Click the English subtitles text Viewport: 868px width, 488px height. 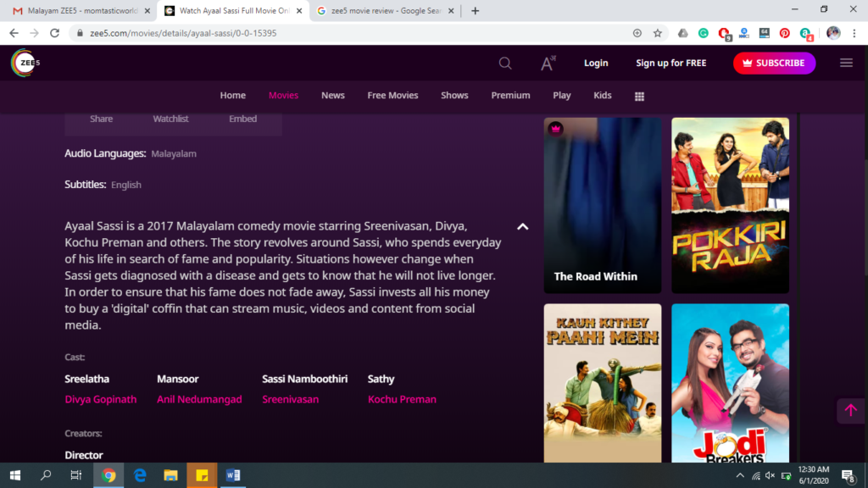point(126,185)
